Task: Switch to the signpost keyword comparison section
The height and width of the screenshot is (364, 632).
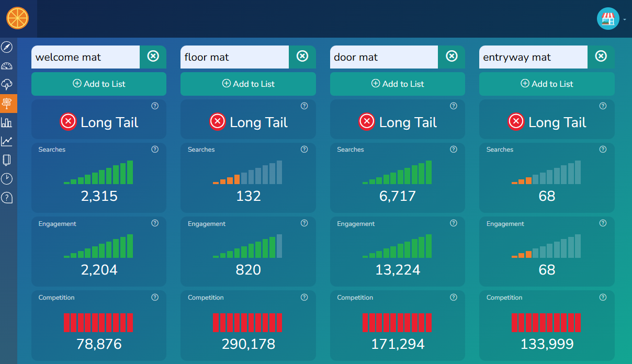Action: (x=7, y=104)
